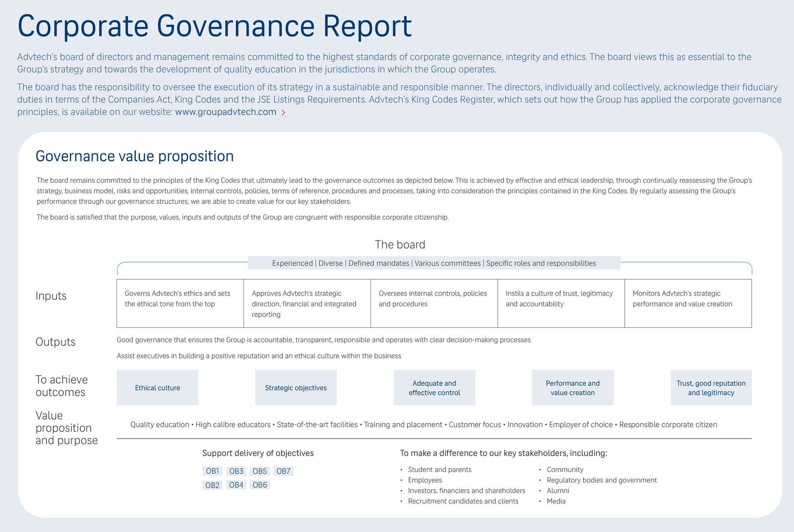Select the OB4 objective badge
This screenshot has height=532, width=794.
click(237, 485)
